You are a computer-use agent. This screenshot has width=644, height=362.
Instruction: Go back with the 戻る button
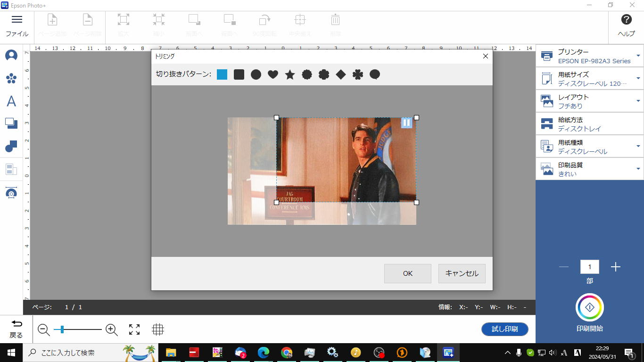pos(17,329)
